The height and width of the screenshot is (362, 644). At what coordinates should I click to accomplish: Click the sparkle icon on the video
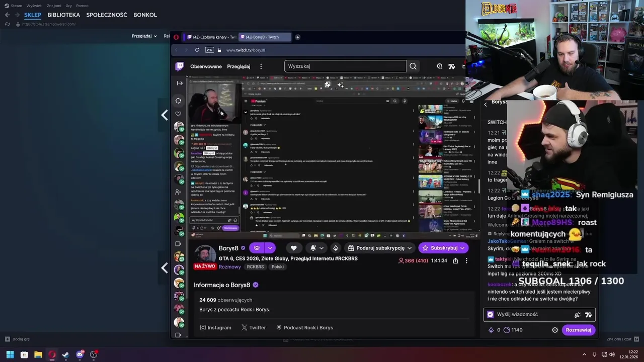coord(340,84)
